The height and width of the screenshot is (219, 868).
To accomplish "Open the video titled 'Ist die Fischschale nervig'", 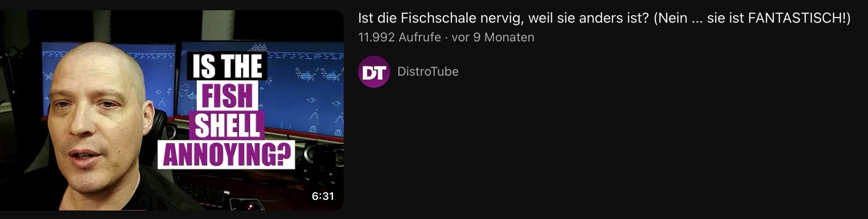I will tap(605, 18).
